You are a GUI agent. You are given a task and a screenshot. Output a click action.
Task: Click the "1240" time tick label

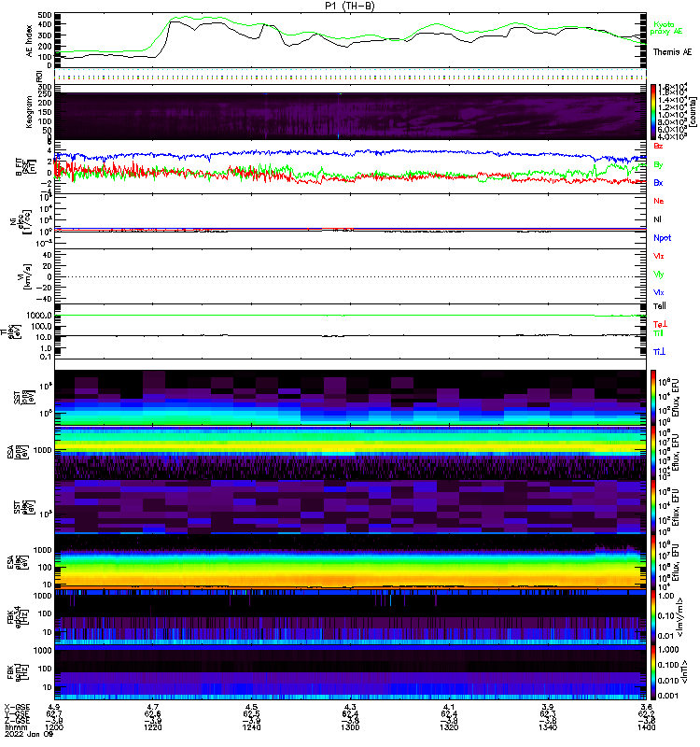click(x=251, y=727)
